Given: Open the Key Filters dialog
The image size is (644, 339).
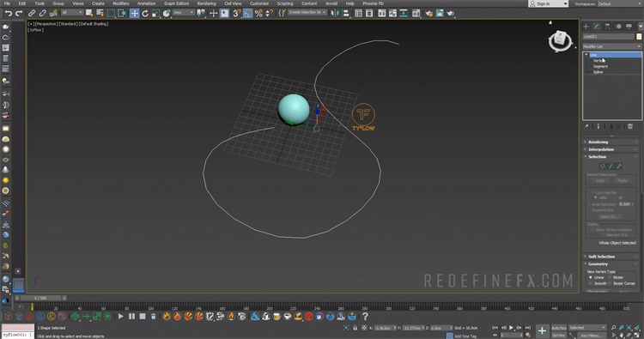Looking at the screenshot, I should (592, 336).
